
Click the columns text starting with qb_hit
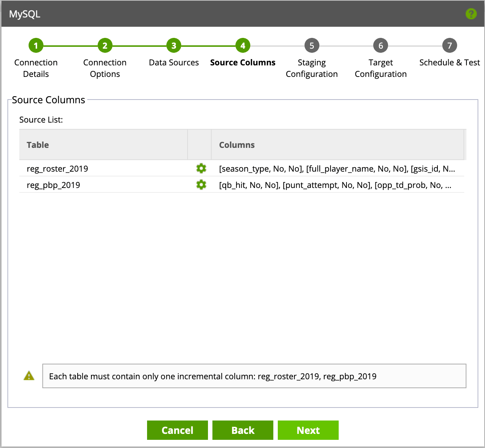(335, 185)
